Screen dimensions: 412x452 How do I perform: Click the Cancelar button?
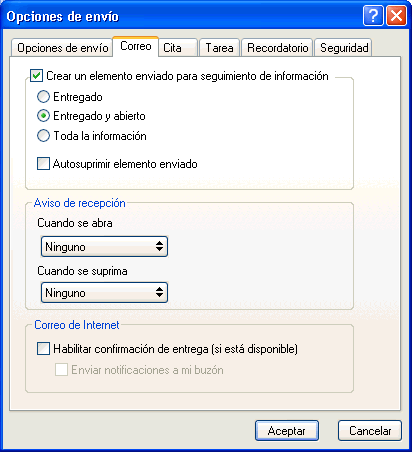370,431
